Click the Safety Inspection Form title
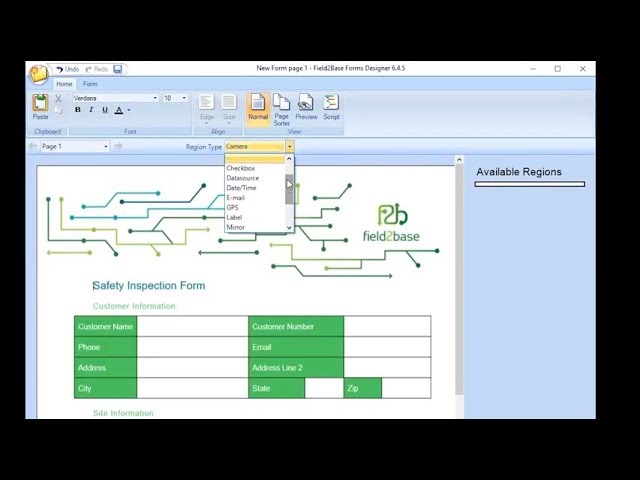Screen dimensions: 640x480 point(149,285)
